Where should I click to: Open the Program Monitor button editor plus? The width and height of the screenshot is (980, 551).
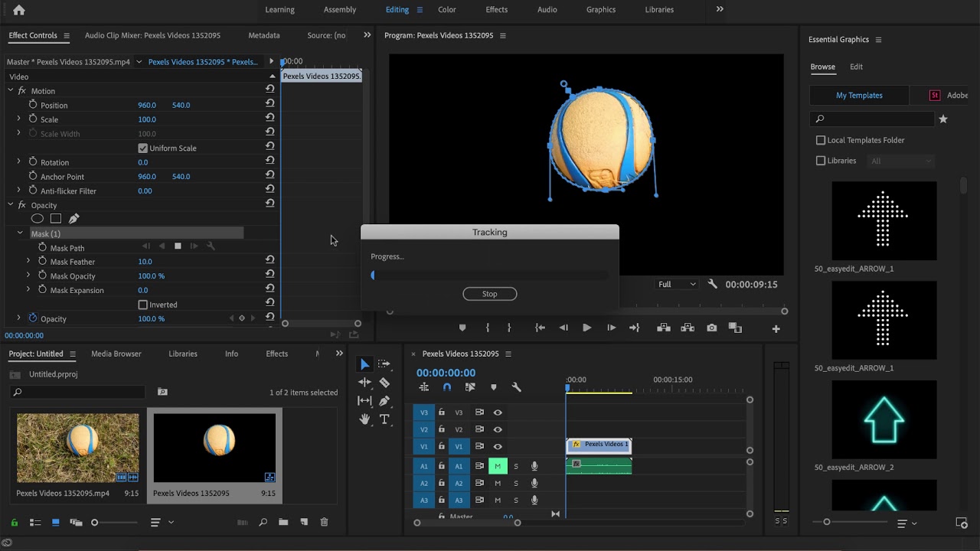[x=776, y=328]
